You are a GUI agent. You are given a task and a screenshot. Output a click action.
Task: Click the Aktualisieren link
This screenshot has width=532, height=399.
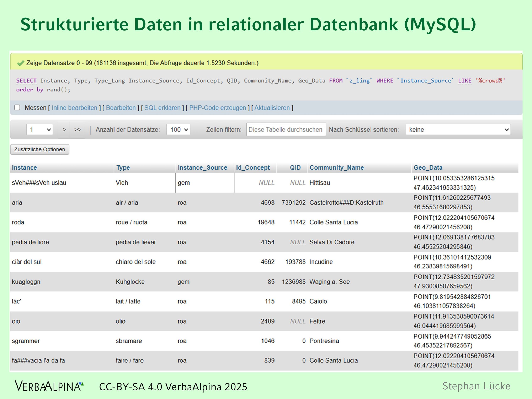pyautogui.click(x=272, y=108)
